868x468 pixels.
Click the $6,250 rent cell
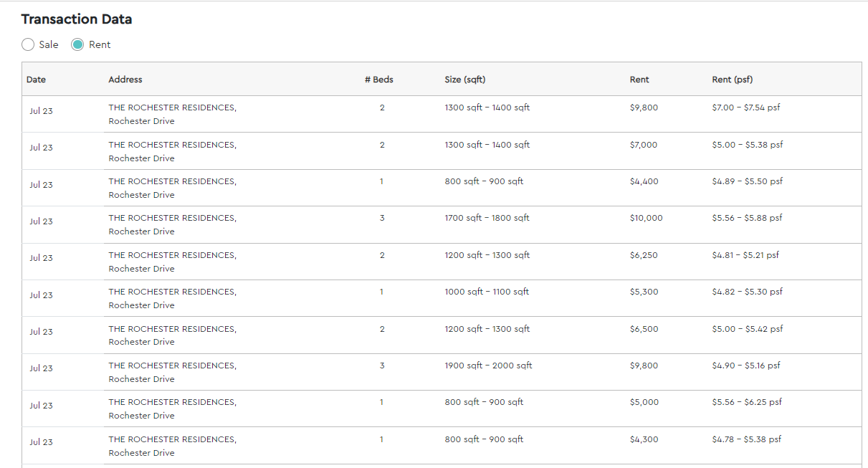coord(644,255)
